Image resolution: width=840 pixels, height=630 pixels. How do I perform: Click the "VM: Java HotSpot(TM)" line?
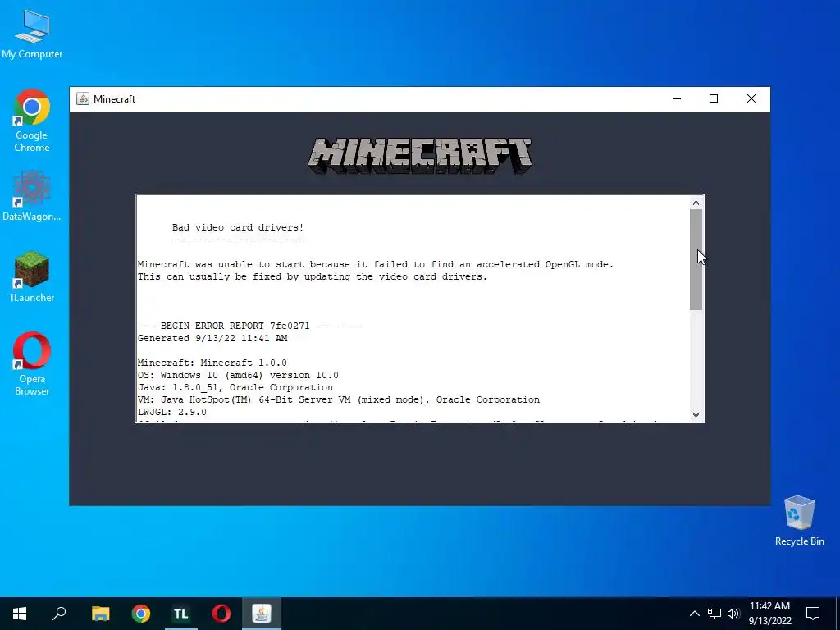tap(339, 399)
